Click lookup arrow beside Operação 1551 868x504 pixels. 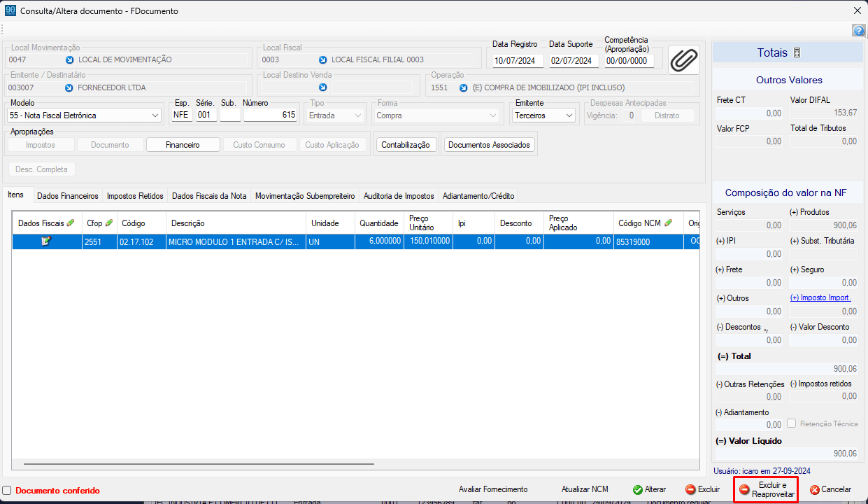click(463, 87)
